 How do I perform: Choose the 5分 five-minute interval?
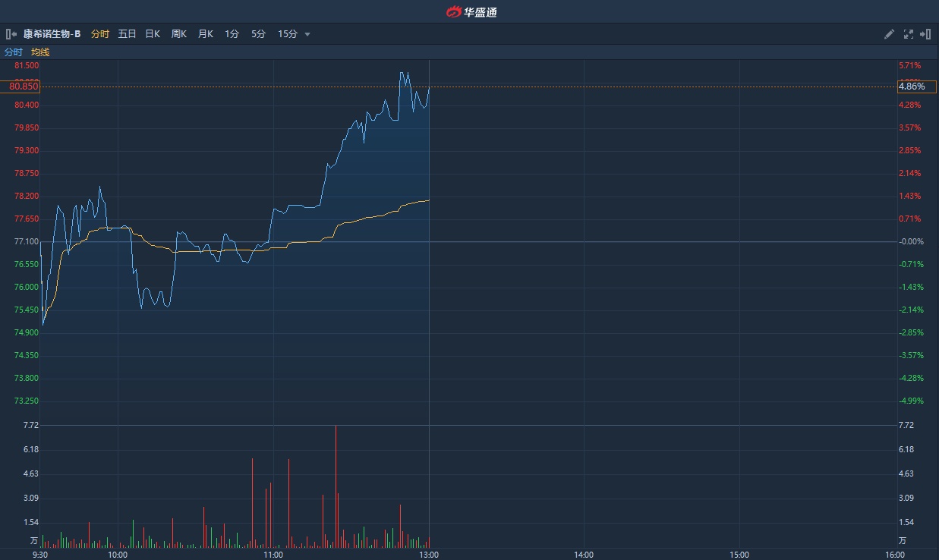point(258,34)
